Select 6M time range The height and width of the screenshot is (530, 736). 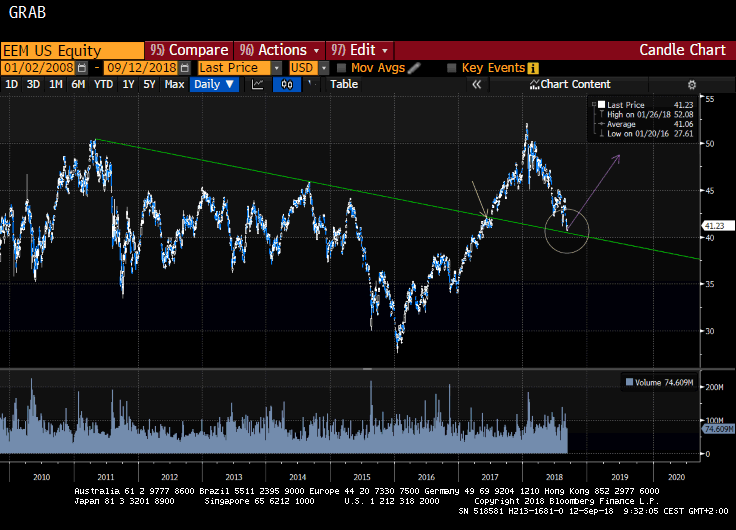click(78, 84)
